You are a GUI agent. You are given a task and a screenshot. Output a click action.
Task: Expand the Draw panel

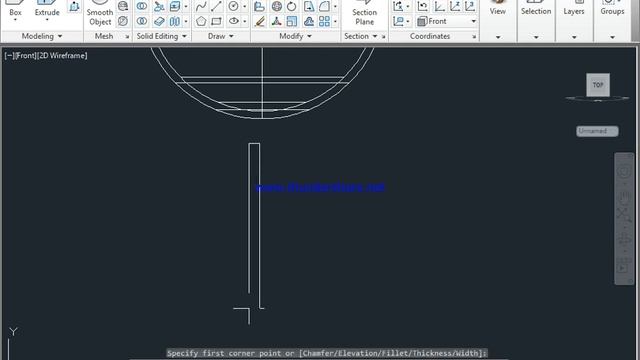pyautogui.click(x=221, y=36)
